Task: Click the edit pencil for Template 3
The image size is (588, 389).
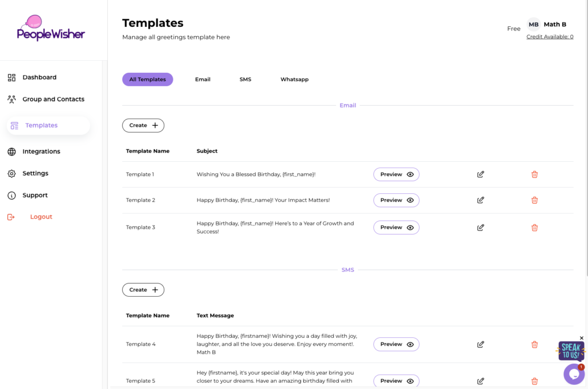Action: click(x=481, y=228)
